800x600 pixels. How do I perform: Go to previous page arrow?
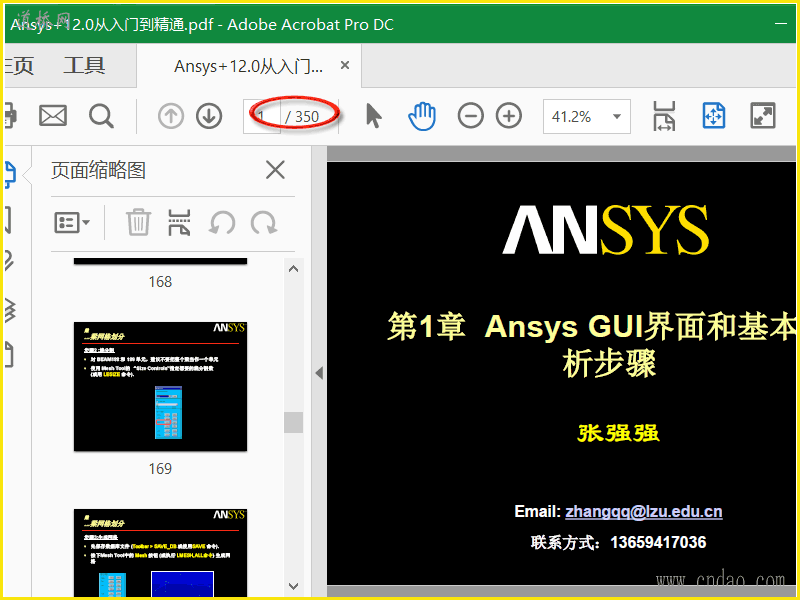[x=171, y=116]
